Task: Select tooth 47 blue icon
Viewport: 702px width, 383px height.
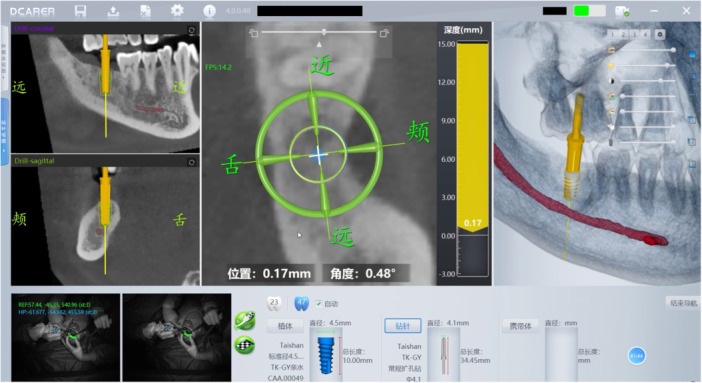Action: pyautogui.click(x=301, y=303)
